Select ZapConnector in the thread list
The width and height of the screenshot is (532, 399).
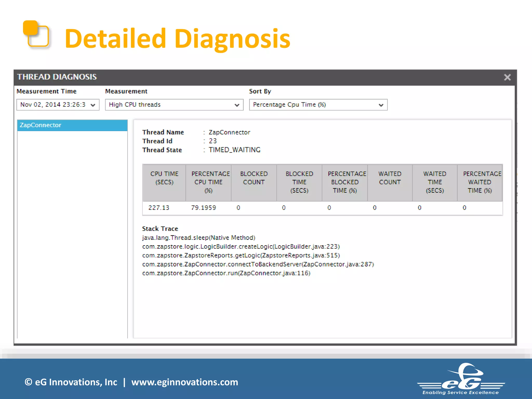72,125
